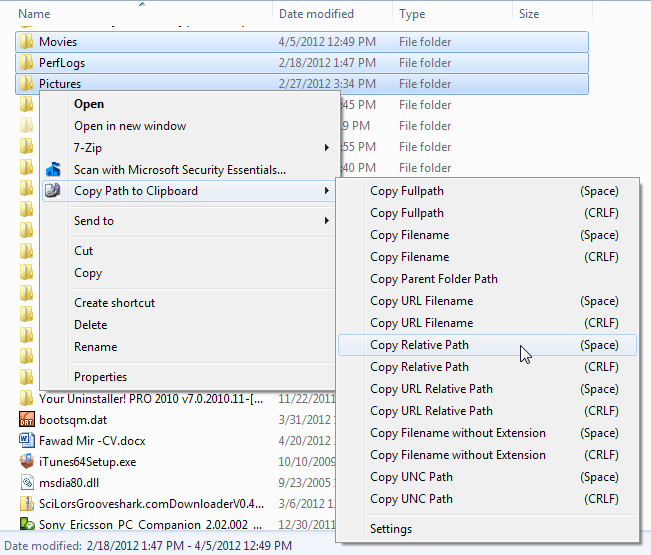Click the PerfLogs folder icon

[x=26, y=63]
